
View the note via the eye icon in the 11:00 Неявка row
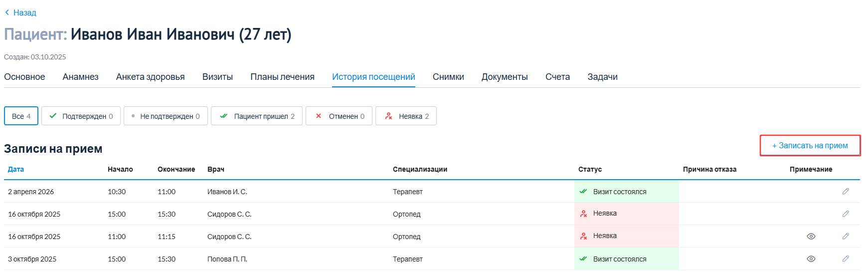(811, 237)
